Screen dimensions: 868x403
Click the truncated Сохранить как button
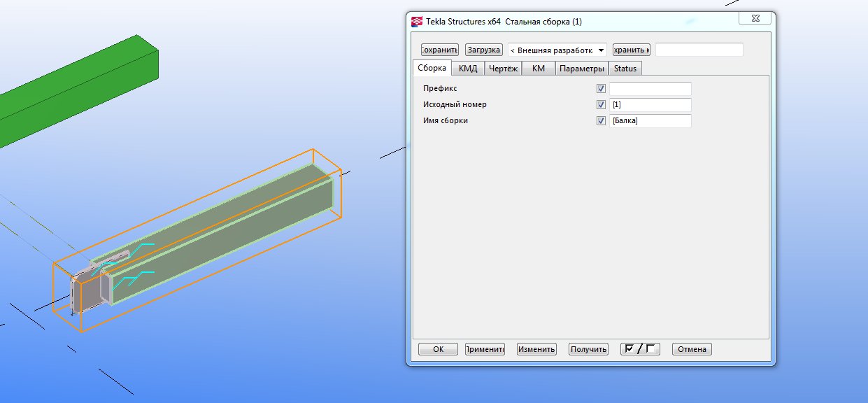tap(632, 50)
